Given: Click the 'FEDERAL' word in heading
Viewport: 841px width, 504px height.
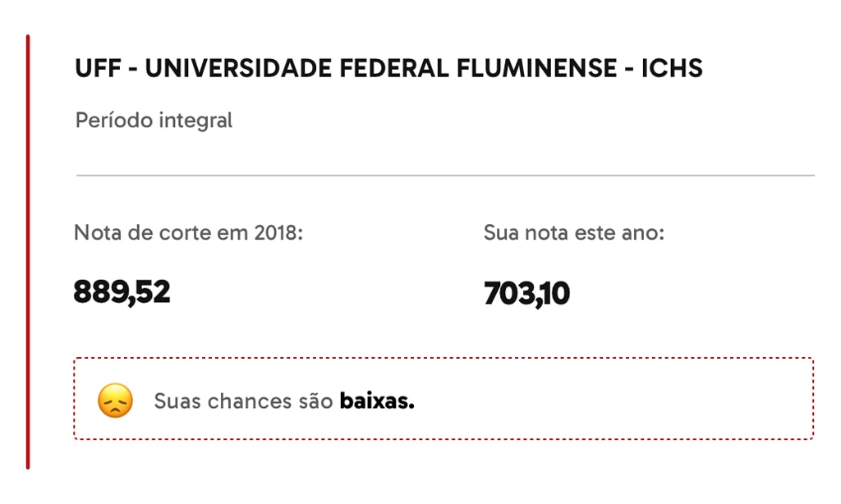Looking at the screenshot, I should click(x=394, y=69).
